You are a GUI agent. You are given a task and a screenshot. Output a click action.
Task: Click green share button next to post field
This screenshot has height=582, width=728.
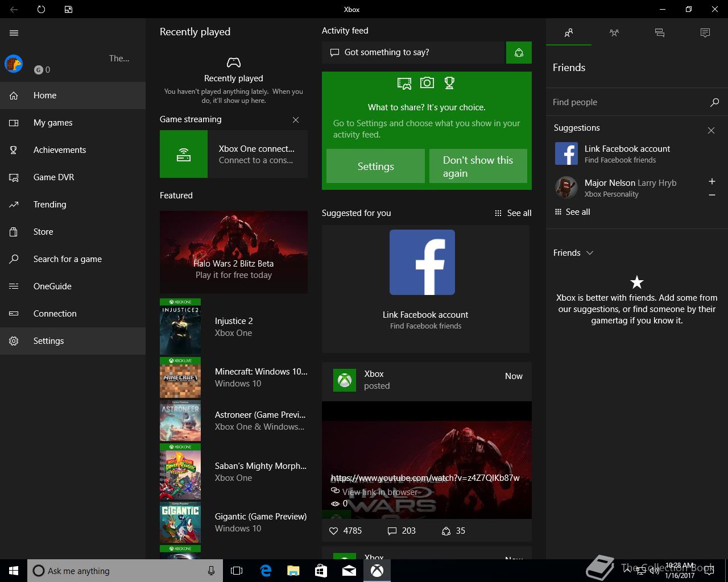519,52
